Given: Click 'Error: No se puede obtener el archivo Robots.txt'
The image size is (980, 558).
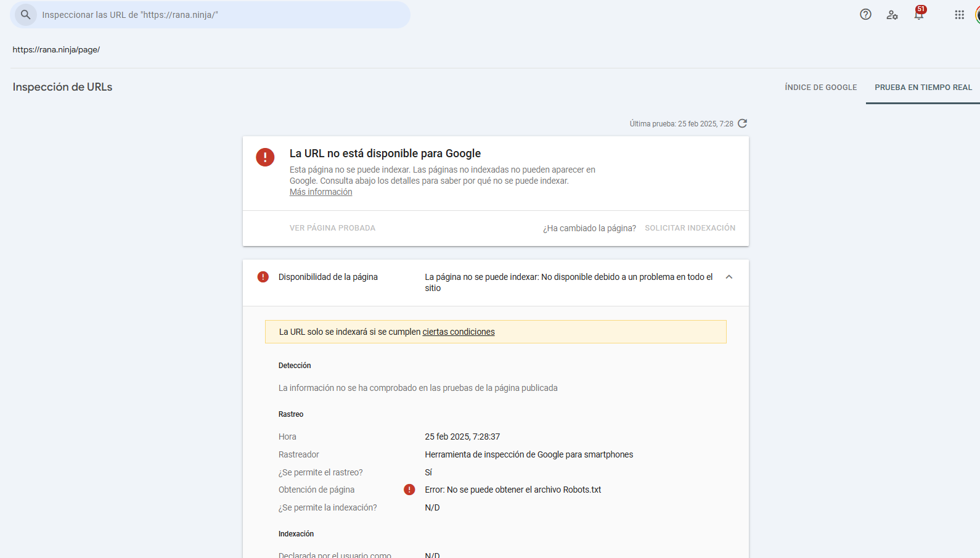Looking at the screenshot, I should pyautogui.click(x=513, y=490).
